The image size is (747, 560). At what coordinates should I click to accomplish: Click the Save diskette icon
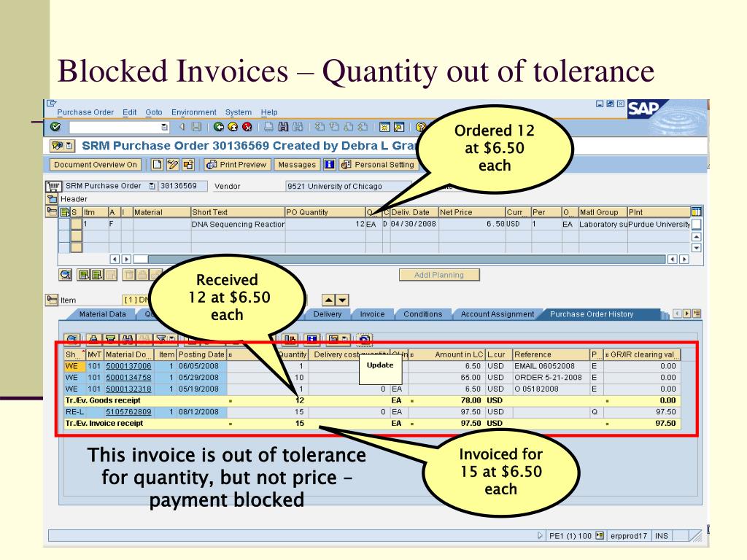click(x=196, y=127)
